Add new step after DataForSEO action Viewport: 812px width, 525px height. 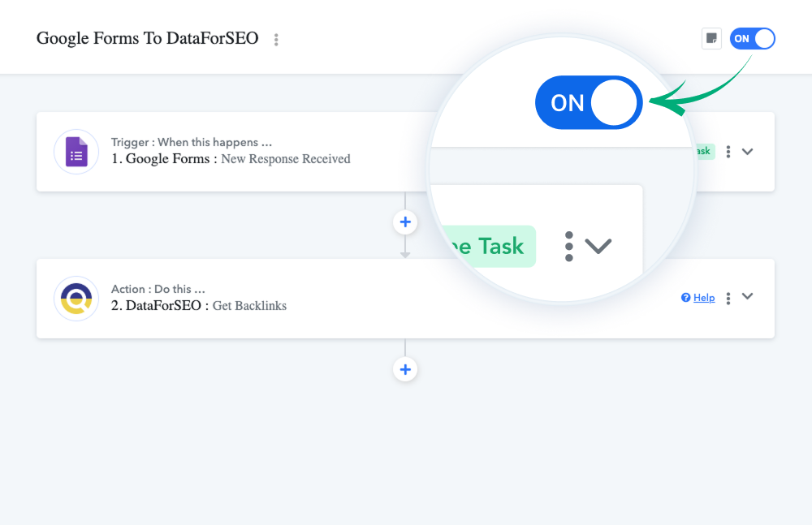pyautogui.click(x=405, y=369)
